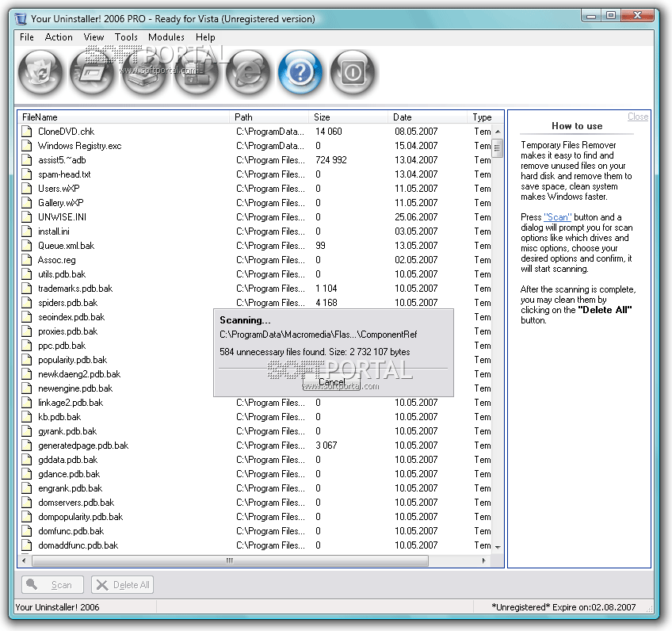This screenshot has height=631, width=672.
Task: Cancel the scanning dialog
Action: pyautogui.click(x=331, y=382)
